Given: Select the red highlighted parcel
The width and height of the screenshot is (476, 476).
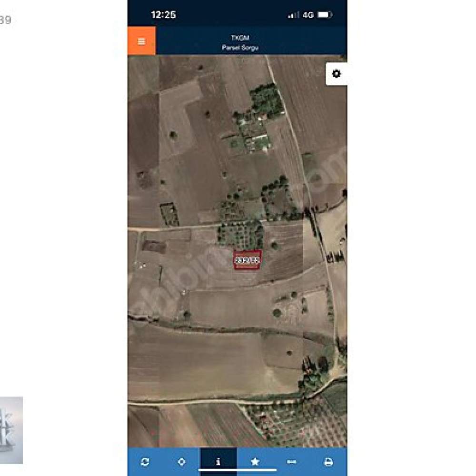Looking at the screenshot, I should (247, 260).
